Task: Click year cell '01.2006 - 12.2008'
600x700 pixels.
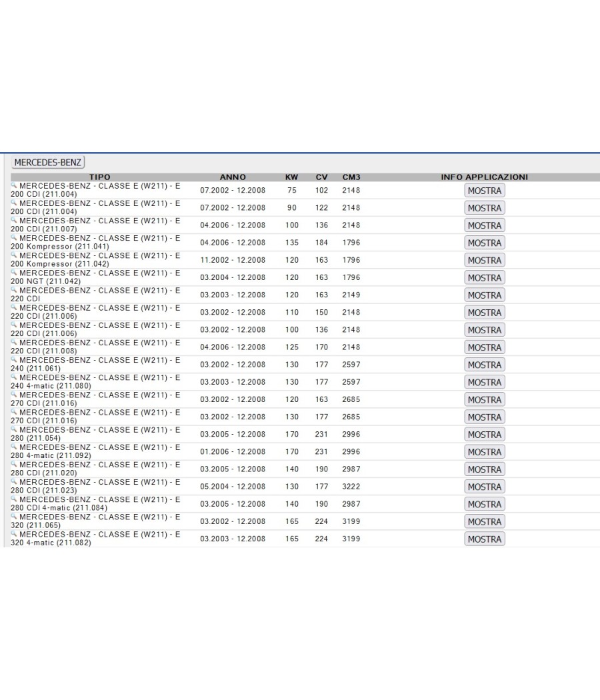Action: point(233,451)
